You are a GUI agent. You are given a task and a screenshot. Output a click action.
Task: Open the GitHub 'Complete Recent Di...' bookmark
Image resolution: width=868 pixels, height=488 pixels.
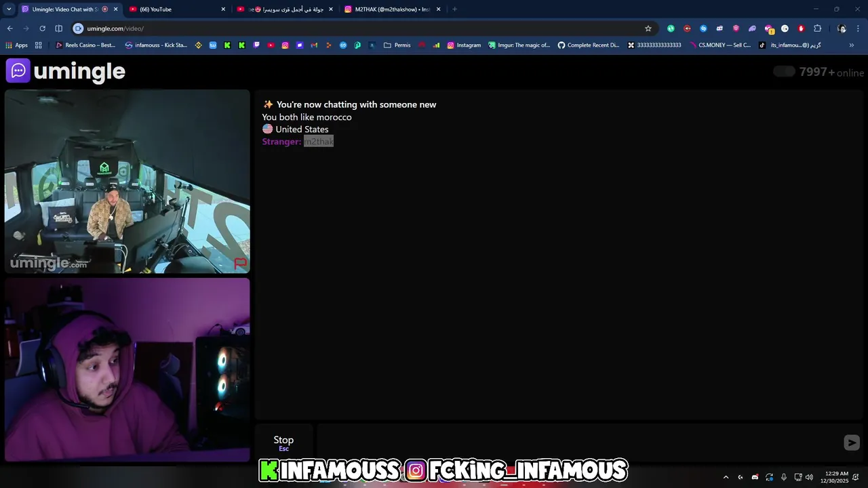(x=589, y=45)
